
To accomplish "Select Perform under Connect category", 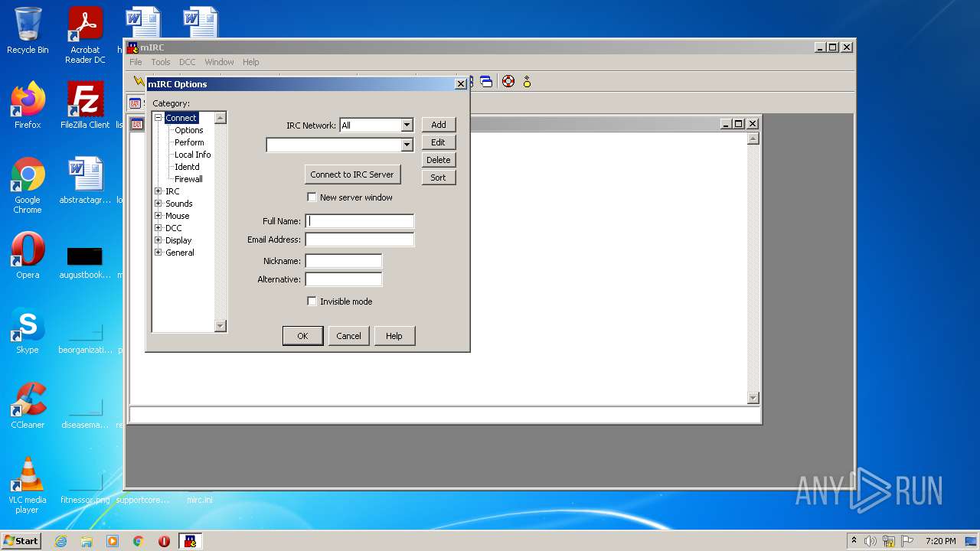I will pyautogui.click(x=189, y=142).
